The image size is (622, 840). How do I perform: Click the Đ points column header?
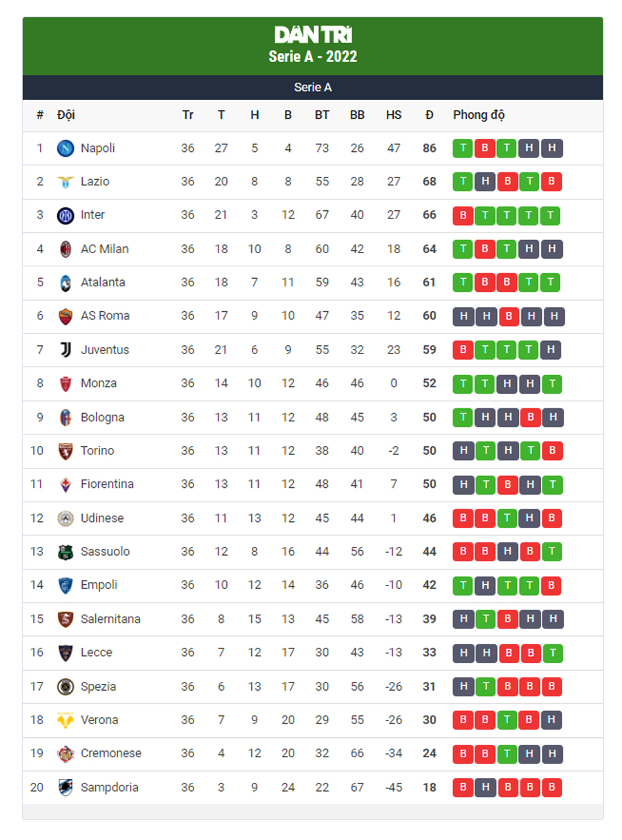tap(429, 115)
